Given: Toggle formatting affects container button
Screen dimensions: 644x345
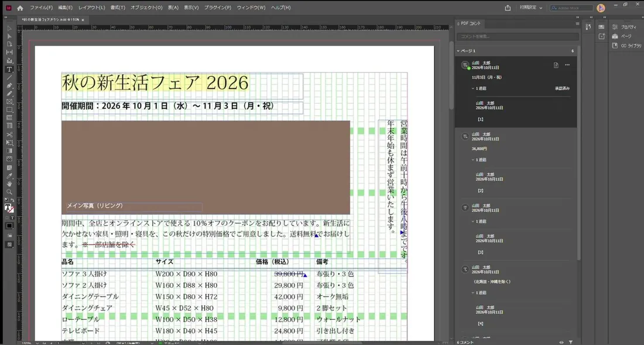Looking at the screenshot, I should point(7,217).
